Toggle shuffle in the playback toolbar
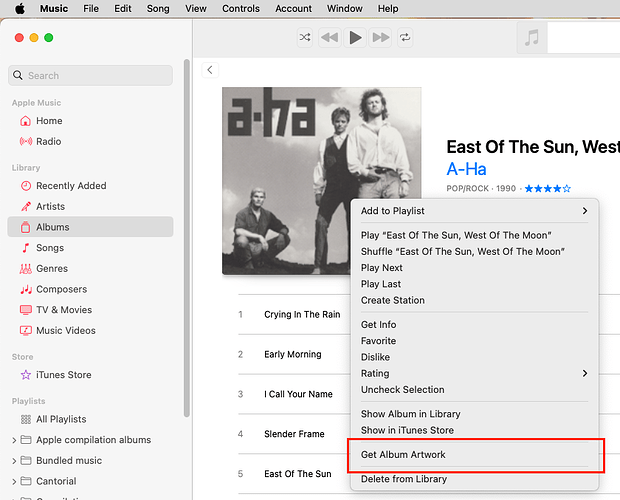The width and height of the screenshot is (620, 500). point(305,38)
